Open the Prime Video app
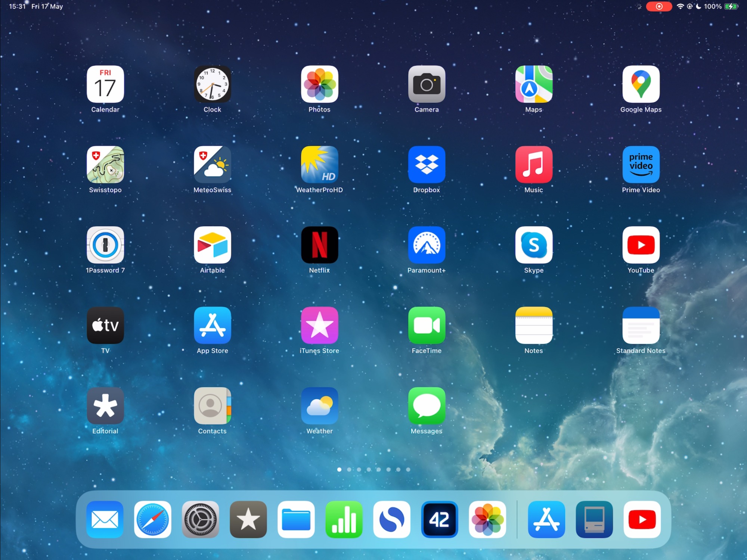The image size is (747, 560). [641, 165]
